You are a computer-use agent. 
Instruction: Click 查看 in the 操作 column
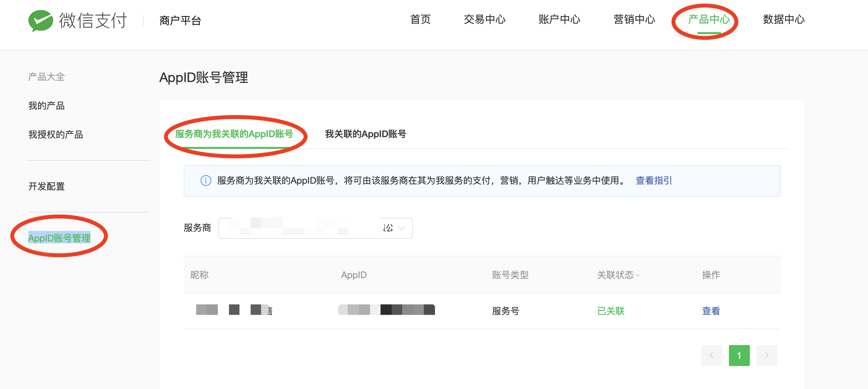pyautogui.click(x=711, y=311)
